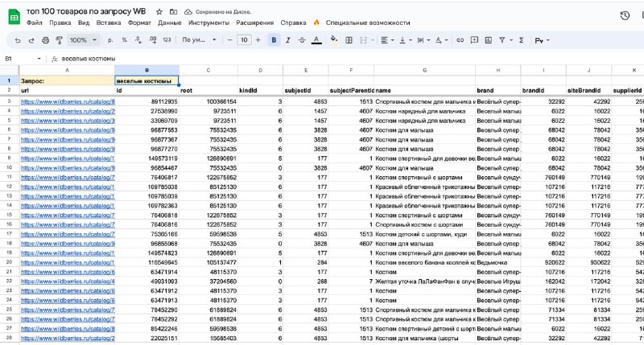Viewport: 644px width, 345px height.
Task: Open the Правка menu
Action: coord(60,23)
